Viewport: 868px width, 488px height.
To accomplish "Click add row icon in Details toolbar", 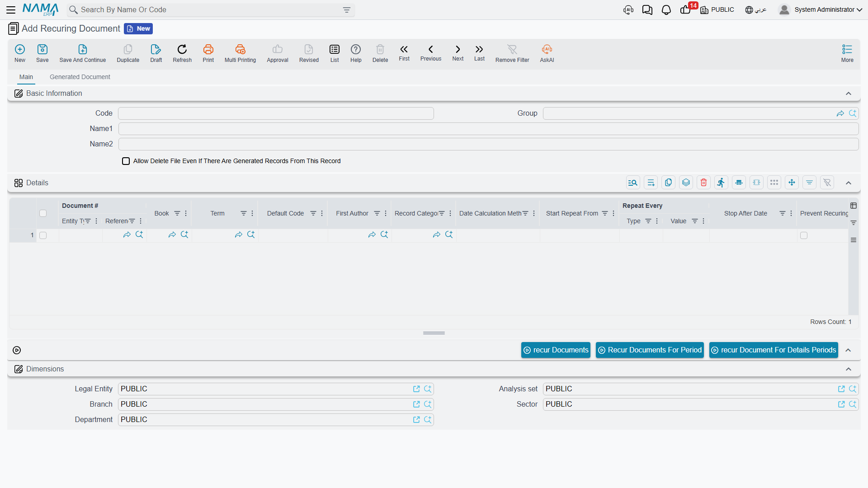I will coord(651,183).
